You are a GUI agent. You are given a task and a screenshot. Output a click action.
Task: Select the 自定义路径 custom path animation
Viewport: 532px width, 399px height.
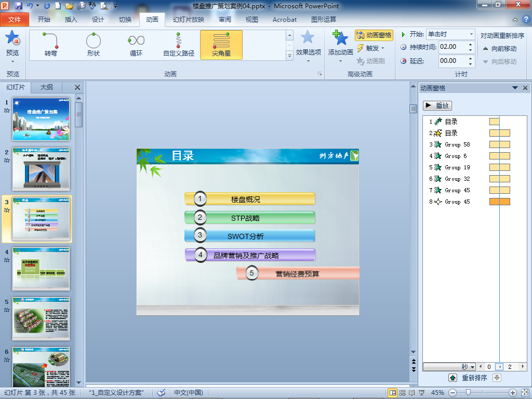pyautogui.click(x=179, y=45)
